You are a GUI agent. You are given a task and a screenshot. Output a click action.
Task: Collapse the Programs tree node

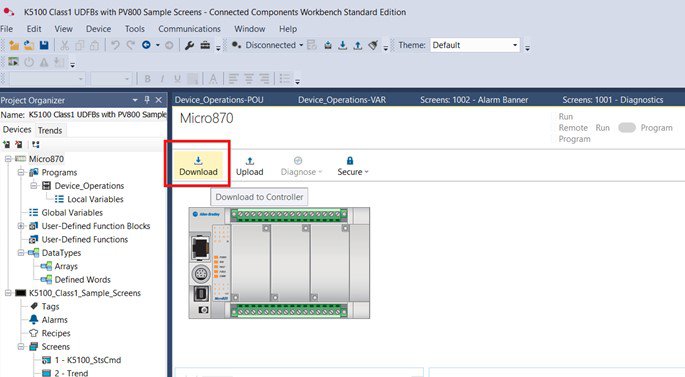21,172
